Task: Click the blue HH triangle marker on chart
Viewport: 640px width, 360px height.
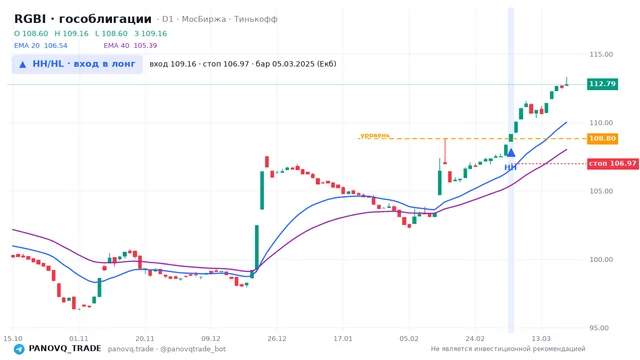Action: coord(511,153)
